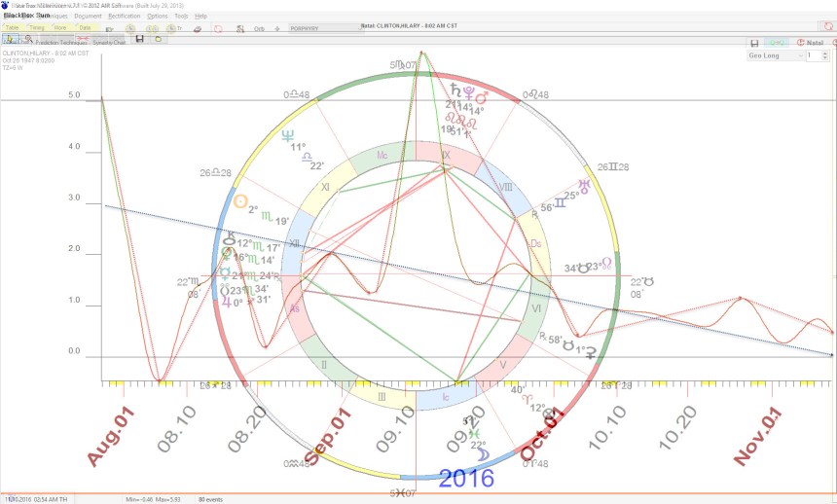
Task: Click the Oct.01 date label on timeline
Action: click(542, 434)
